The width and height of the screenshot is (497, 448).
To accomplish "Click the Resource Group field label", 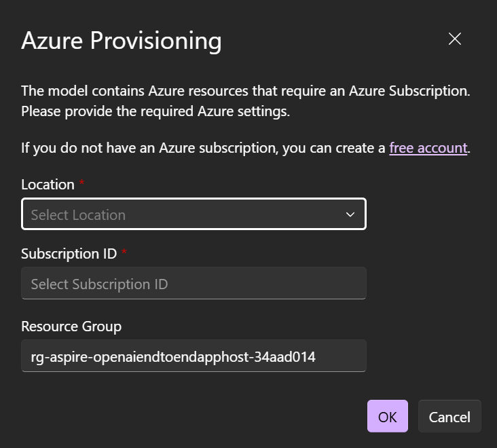I will point(71,326).
